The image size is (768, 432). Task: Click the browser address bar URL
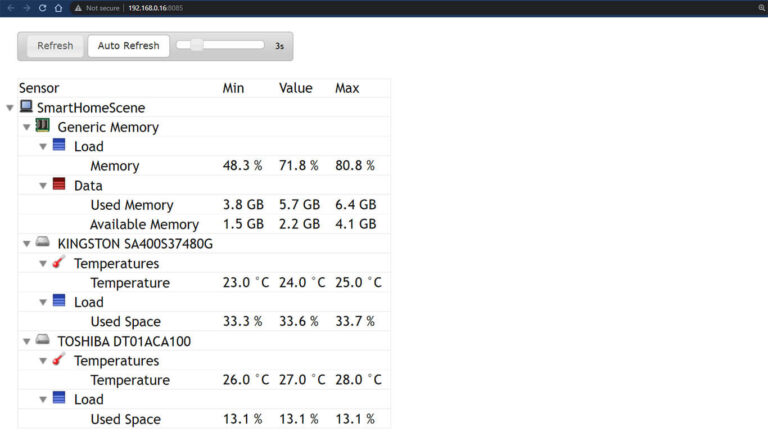(x=155, y=7)
